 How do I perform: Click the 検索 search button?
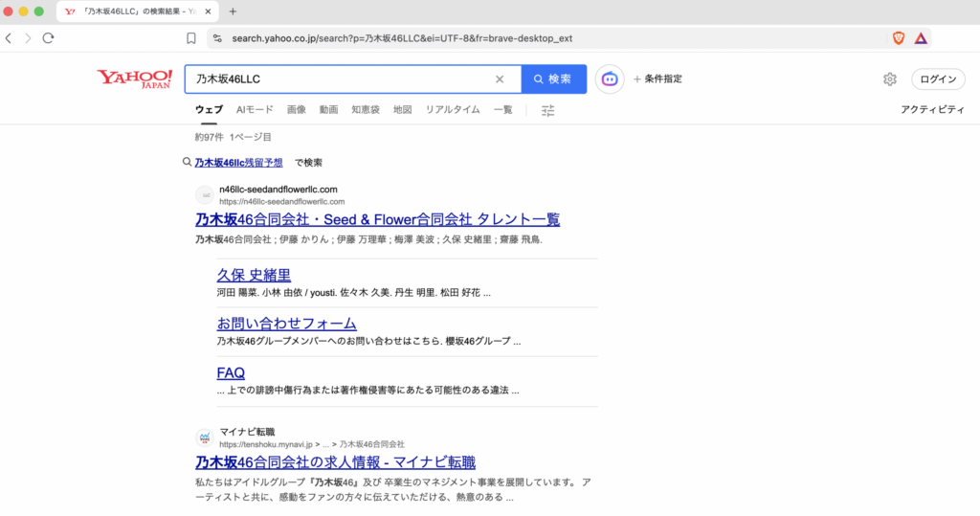click(x=554, y=79)
